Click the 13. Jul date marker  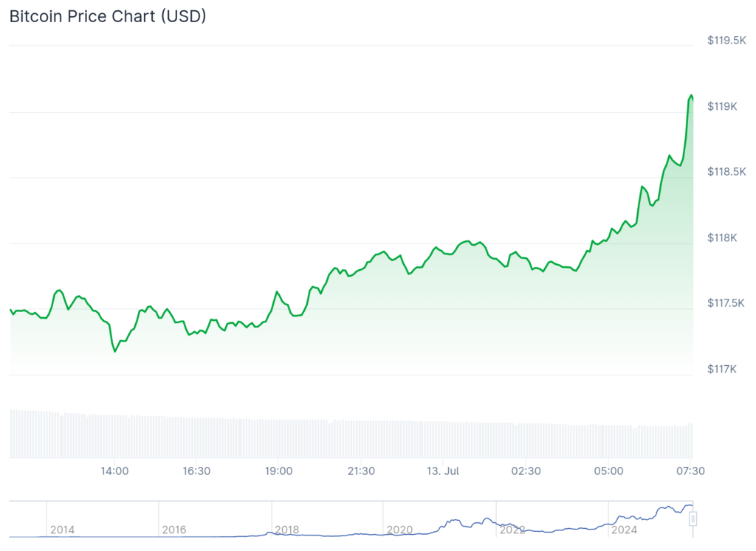[444, 471]
